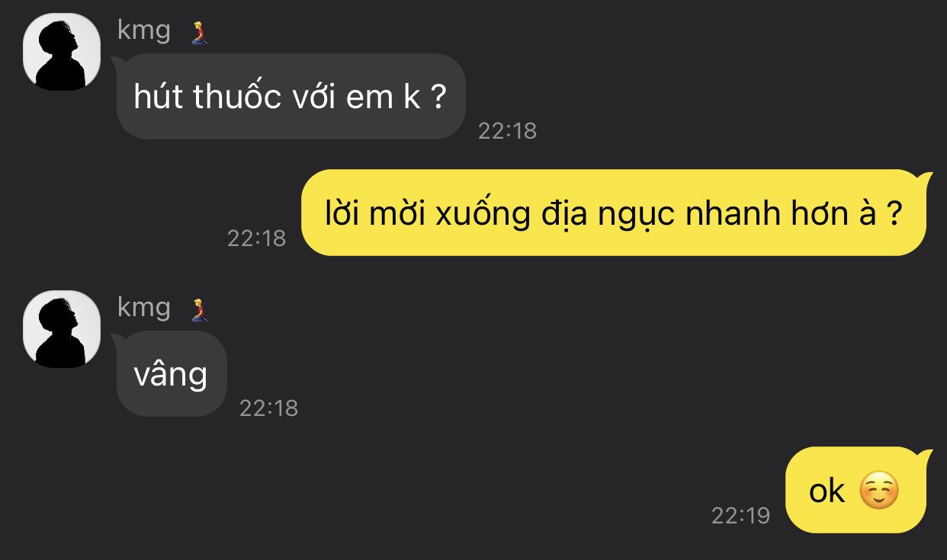Open sender name "kmg" above "hút thuốc" message
This screenshot has height=560, width=947.
click(144, 31)
